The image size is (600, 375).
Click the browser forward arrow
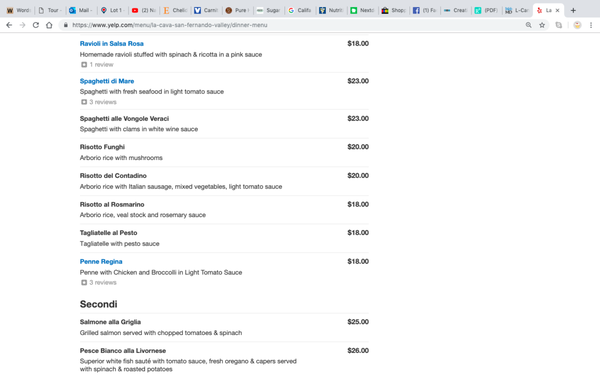[x=23, y=25]
